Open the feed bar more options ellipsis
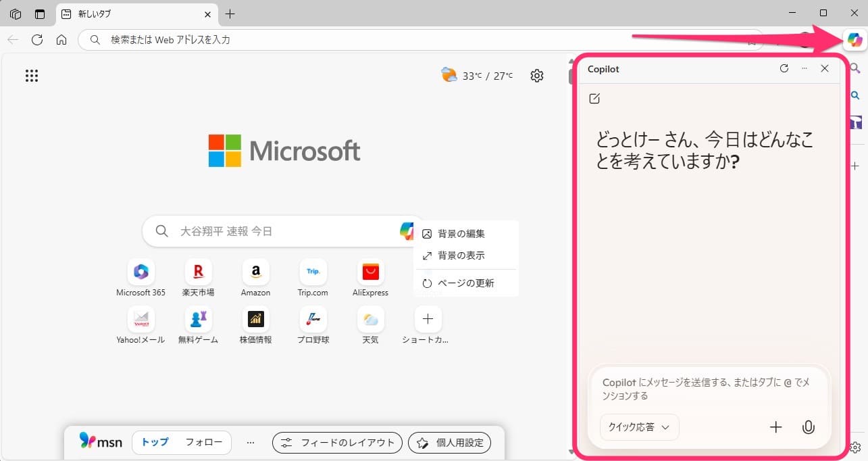Screen dimensions: 868x461 251,443
